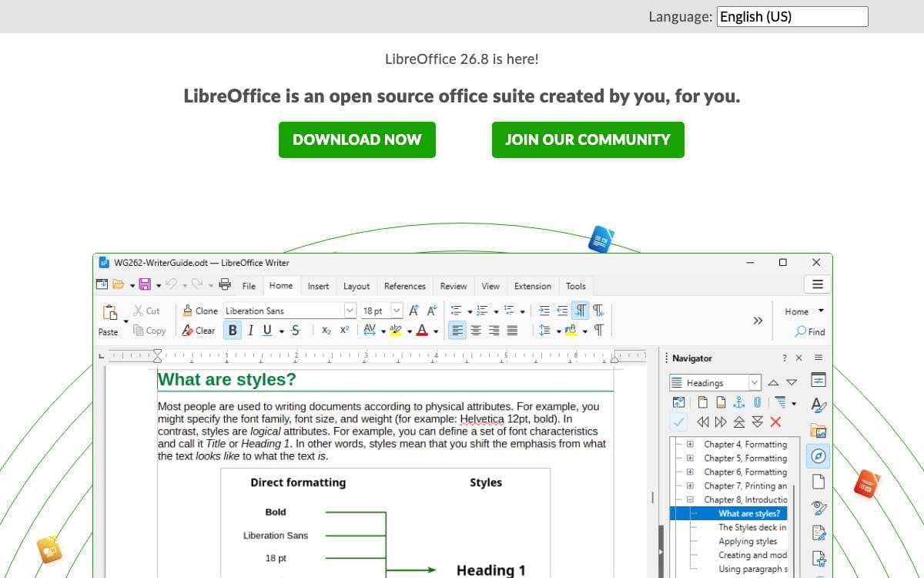Viewport: 924px width, 578px height.
Task: Click the increase indent icon
Action: coord(544,311)
